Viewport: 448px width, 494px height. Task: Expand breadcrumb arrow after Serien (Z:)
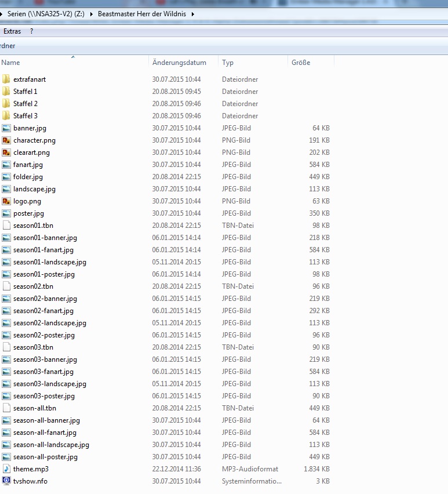[x=92, y=14]
